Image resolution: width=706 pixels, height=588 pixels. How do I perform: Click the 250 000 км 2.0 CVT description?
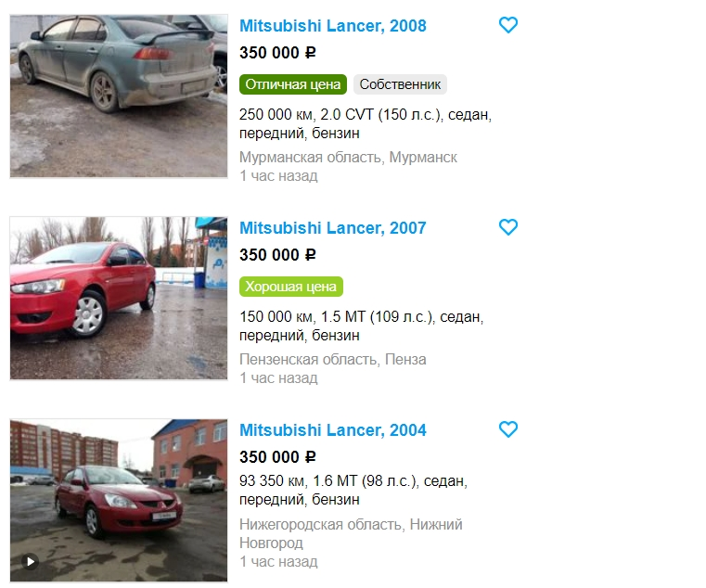tap(366, 123)
